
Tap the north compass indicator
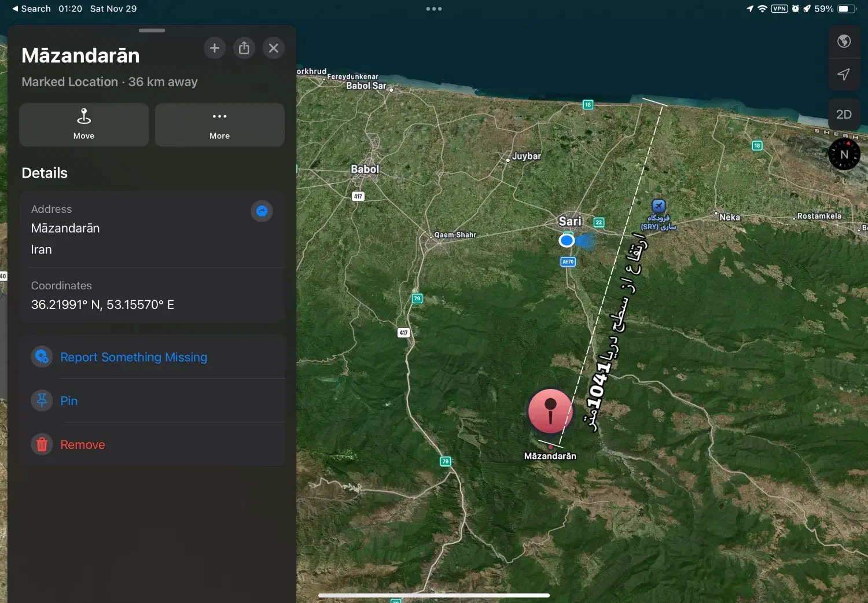(x=844, y=155)
